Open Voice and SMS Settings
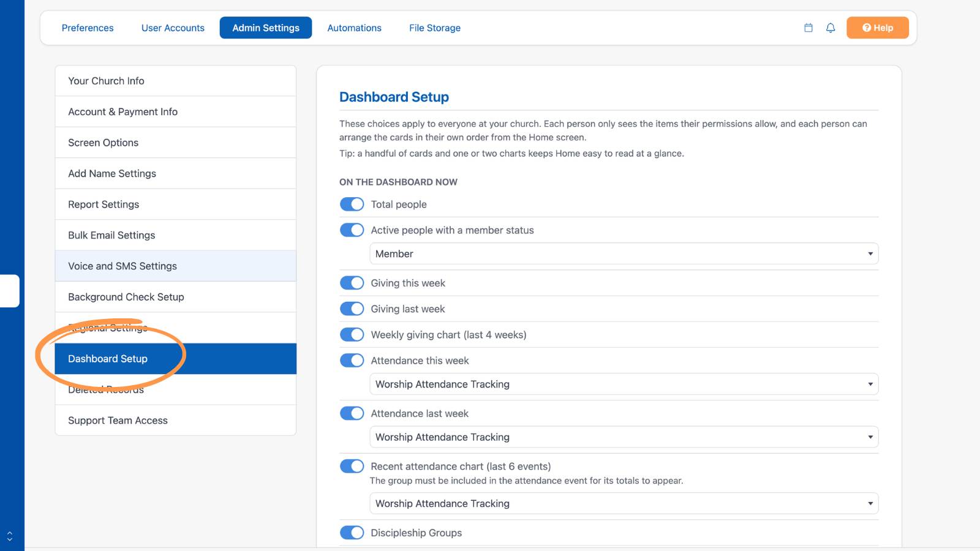 point(176,266)
